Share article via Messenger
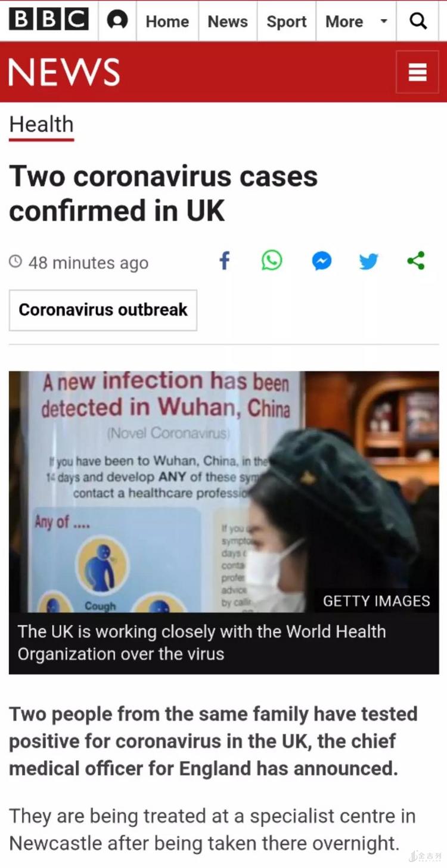Viewport: 447px width, 868px height. [322, 261]
